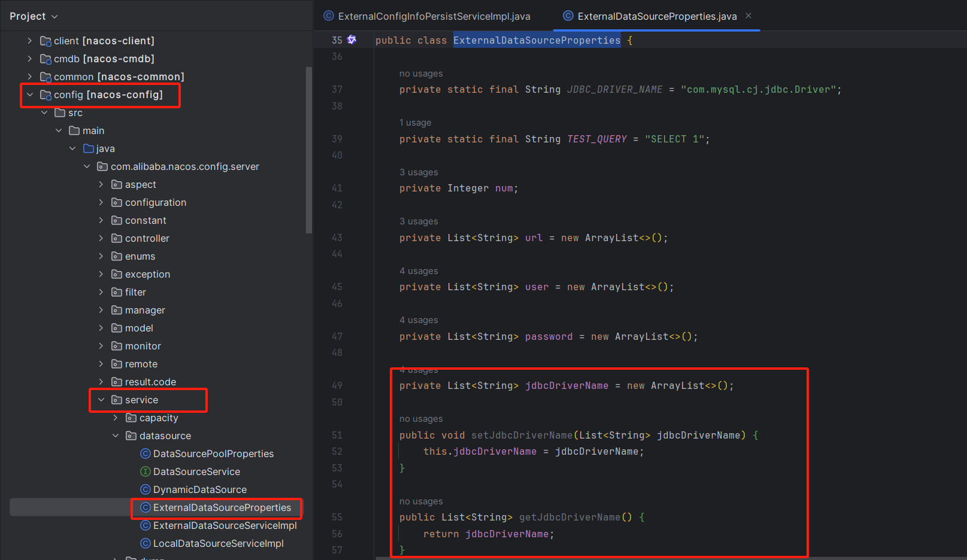Collapse the config [nacos-config] module
967x560 pixels.
coord(29,95)
